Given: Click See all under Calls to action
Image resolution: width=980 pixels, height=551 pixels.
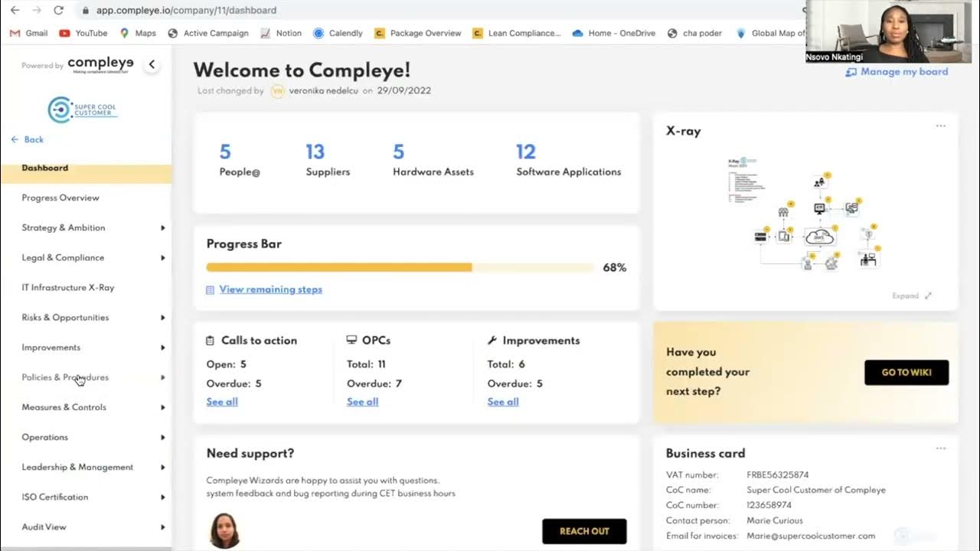Looking at the screenshot, I should coord(222,402).
